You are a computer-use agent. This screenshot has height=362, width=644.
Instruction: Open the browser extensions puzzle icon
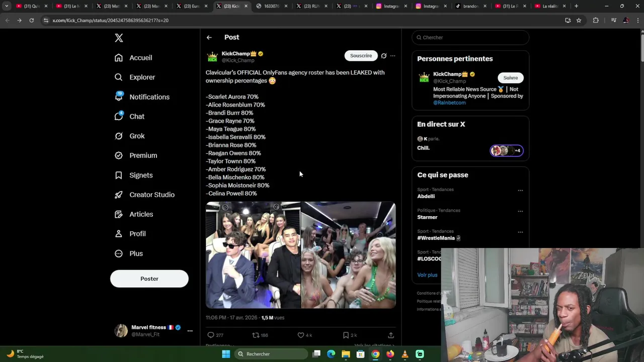point(596,20)
